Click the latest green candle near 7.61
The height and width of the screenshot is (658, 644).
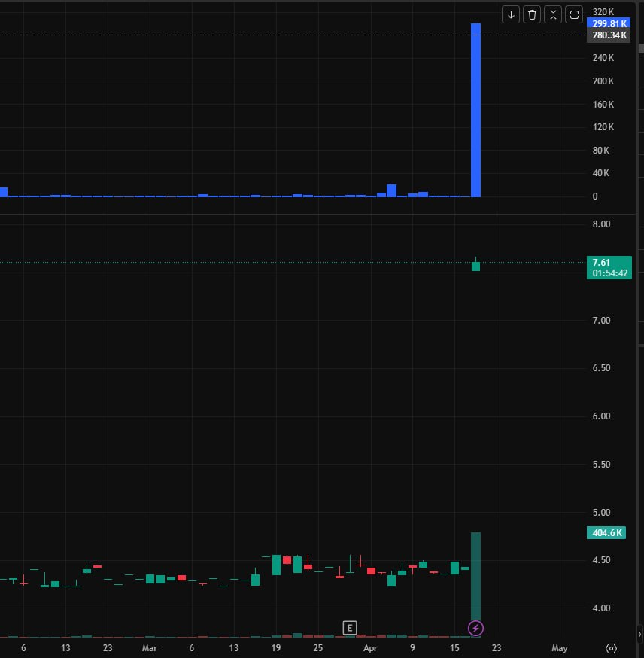(x=475, y=266)
